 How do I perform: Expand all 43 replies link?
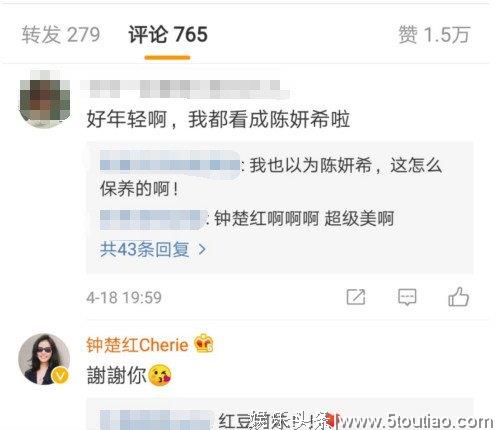[x=153, y=249]
